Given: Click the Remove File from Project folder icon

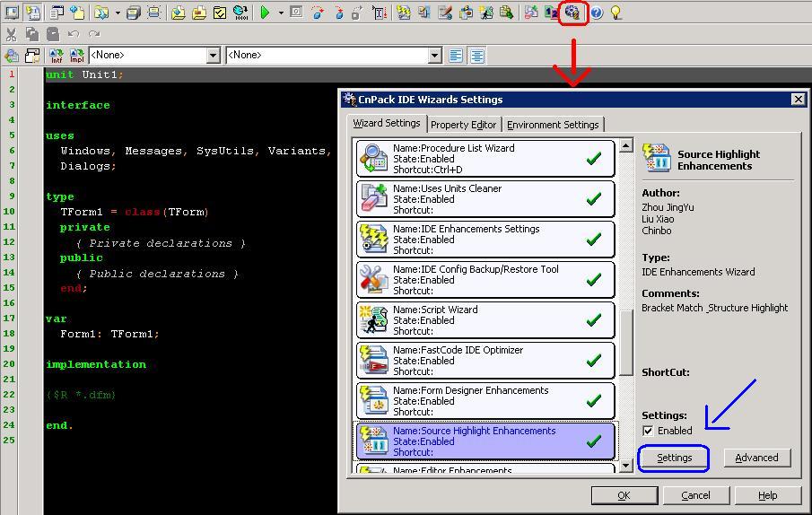Looking at the screenshot, I should 199,13.
